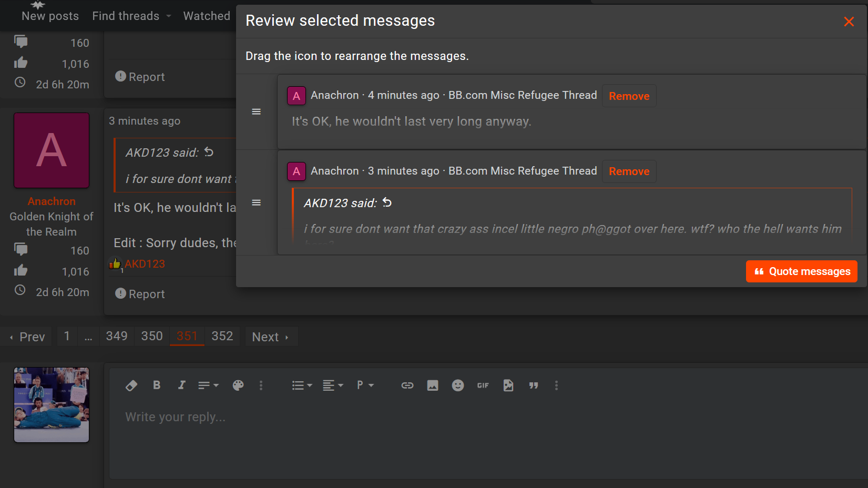Click the GIF insert icon
868x488 pixels.
483,385
